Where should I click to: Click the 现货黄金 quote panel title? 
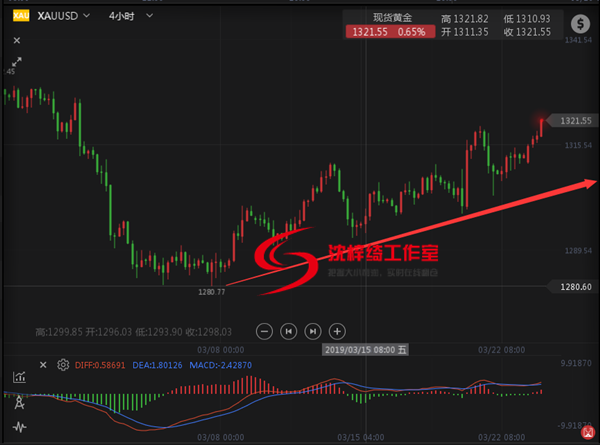coord(392,17)
